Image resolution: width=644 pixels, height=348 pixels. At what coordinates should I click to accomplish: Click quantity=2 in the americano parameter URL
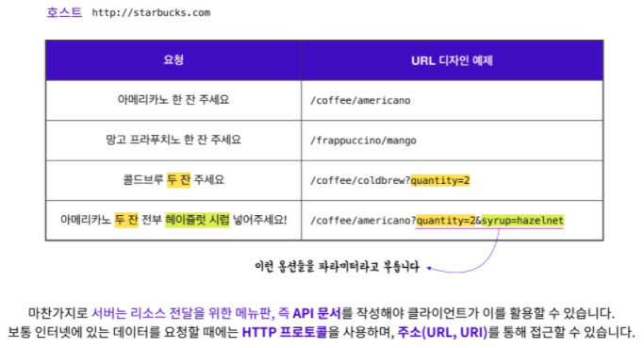tap(446, 221)
